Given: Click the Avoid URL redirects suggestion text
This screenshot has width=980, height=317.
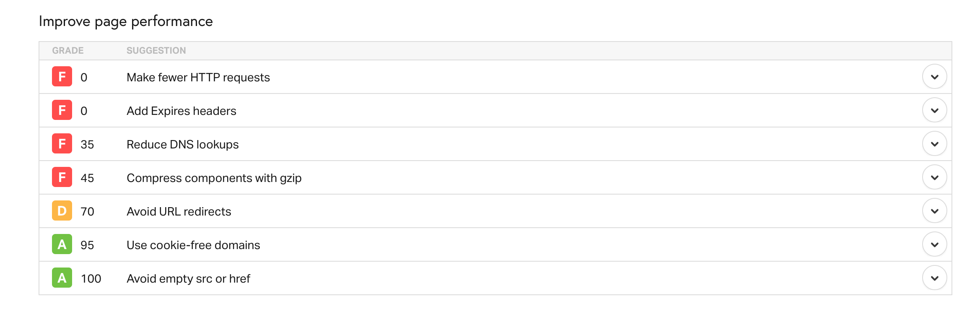Looking at the screenshot, I should click(179, 212).
